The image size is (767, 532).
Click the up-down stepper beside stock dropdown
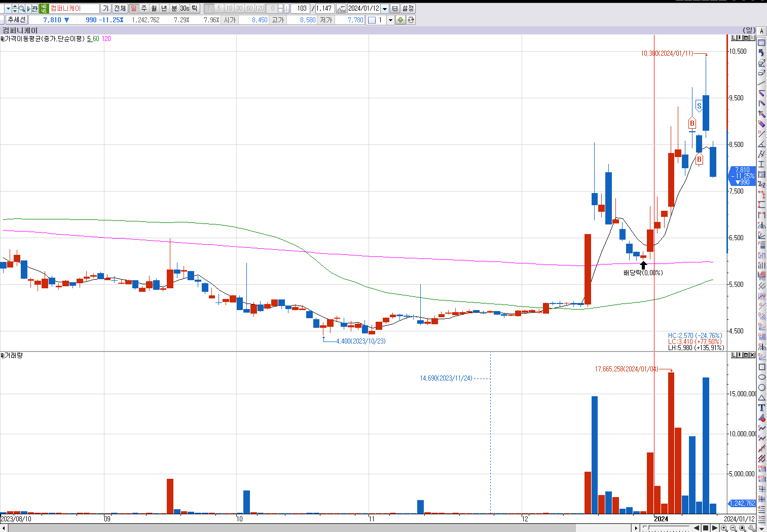[x=15, y=9]
